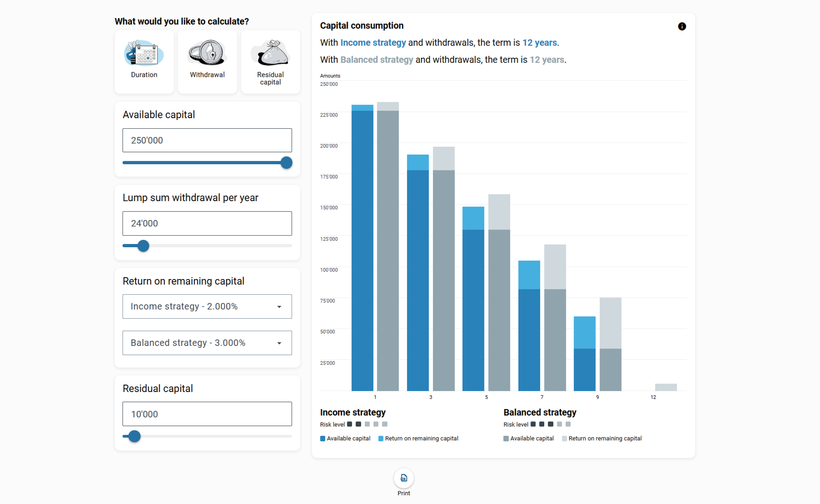Image resolution: width=820 pixels, height=504 pixels.
Task: Focus the Lump sum withdrawal 24'000 field
Action: (x=207, y=223)
